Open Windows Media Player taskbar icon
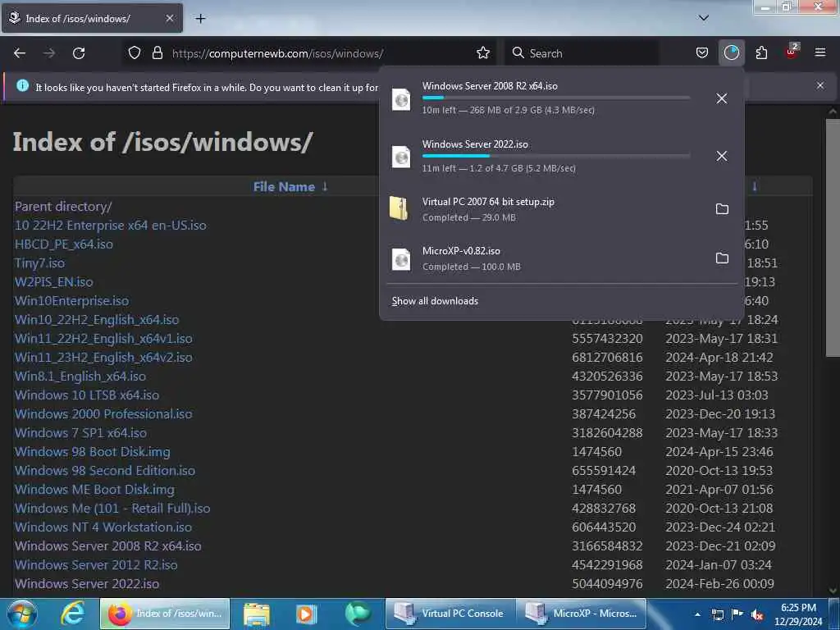The image size is (840, 630). click(x=307, y=614)
